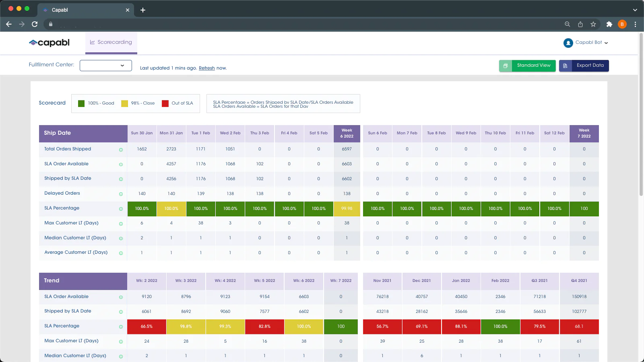The image size is (644, 362).
Task: Click the Export Data button
Action: click(584, 66)
